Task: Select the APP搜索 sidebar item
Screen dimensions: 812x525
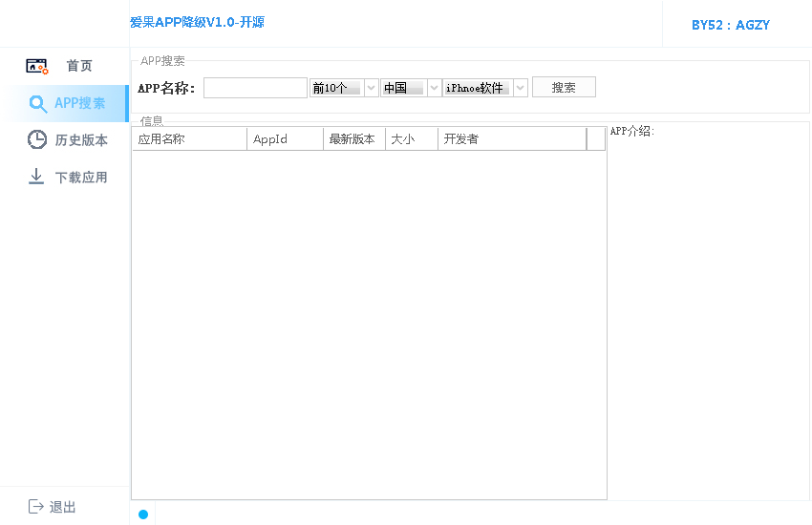Action: click(64, 103)
